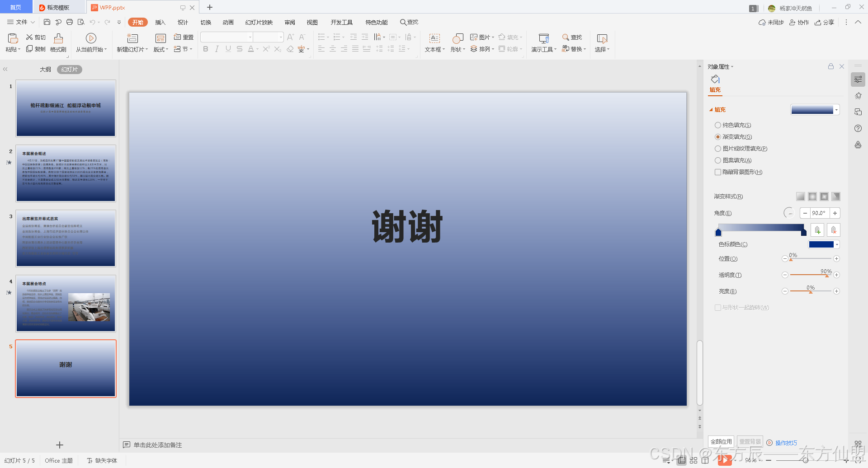
Task: Click the Picture (图片) insert icon
Action: click(x=474, y=37)
